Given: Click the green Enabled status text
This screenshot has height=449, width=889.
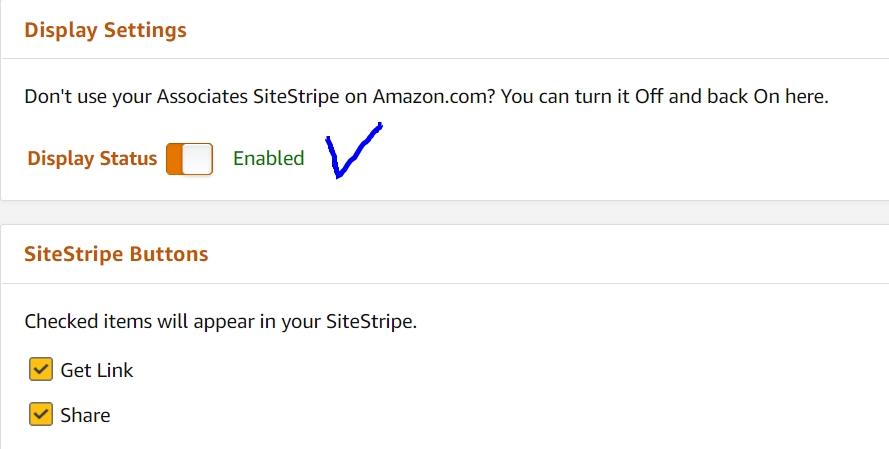Looking at the screenshot, I should (x=269, y=158).
